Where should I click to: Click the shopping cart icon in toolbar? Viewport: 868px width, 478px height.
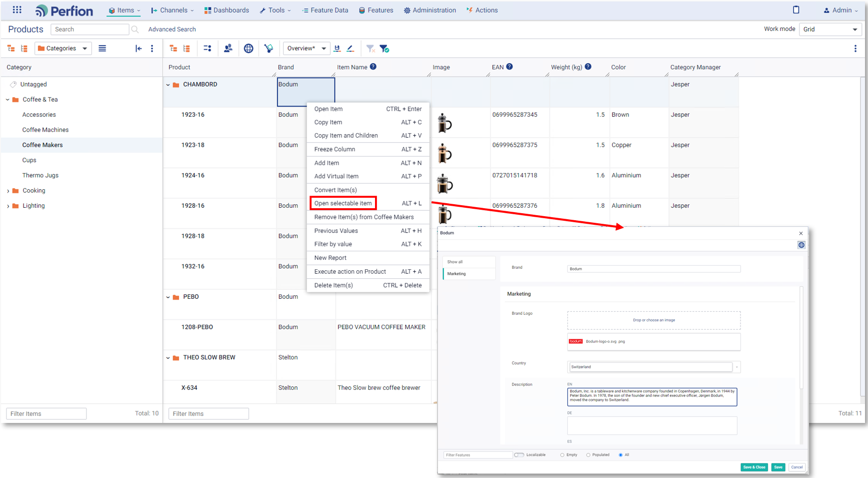[x=269, y=49]
